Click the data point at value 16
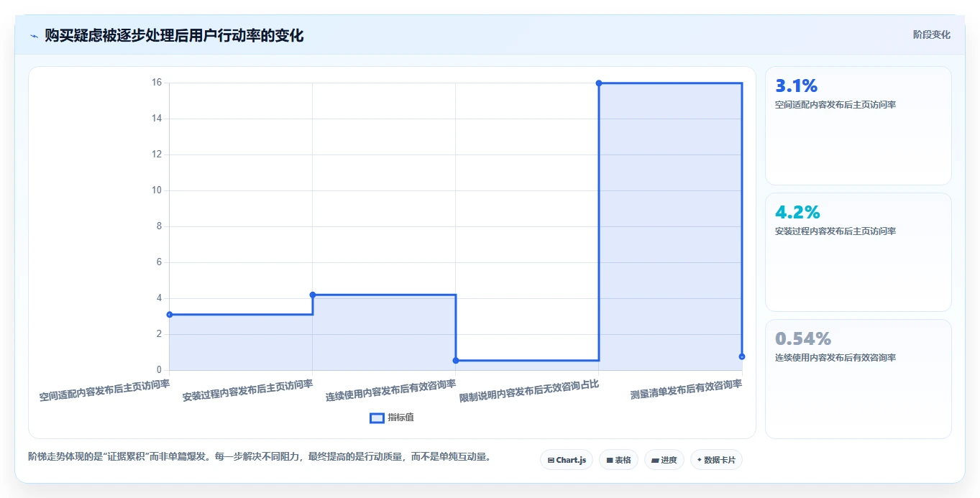This screenshot has height=498, width=980. click(x=599, y=83)
